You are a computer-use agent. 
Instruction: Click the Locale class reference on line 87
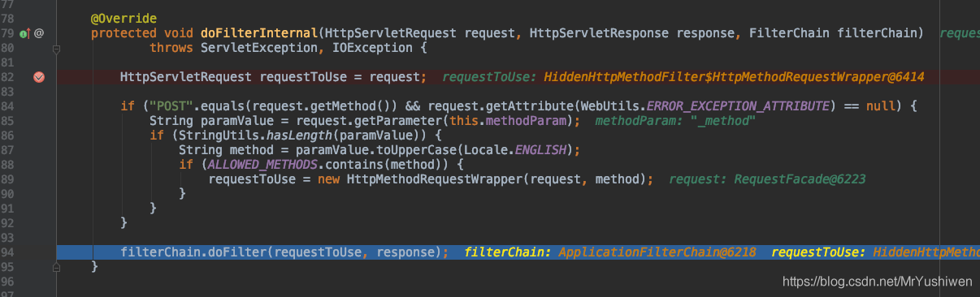[x=486, y=150]
